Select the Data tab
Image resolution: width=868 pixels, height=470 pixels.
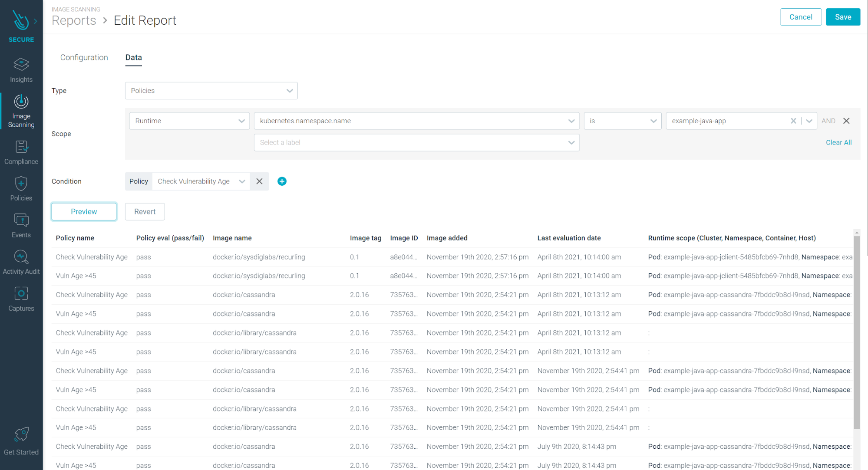134,57
